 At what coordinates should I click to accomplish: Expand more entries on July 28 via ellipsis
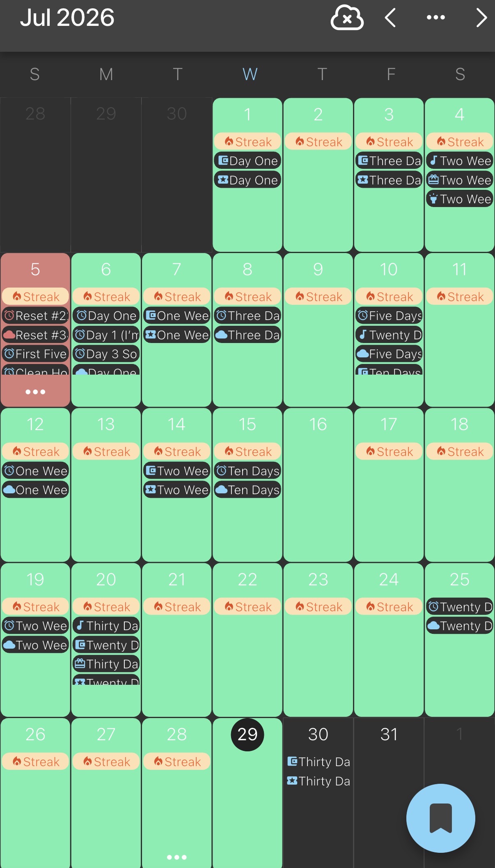tap(177, 857)
